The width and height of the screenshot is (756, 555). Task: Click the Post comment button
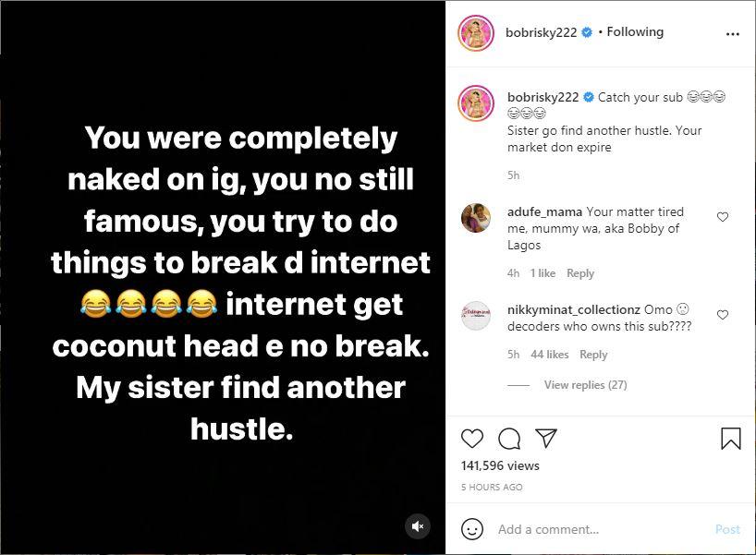coord(727,529)
